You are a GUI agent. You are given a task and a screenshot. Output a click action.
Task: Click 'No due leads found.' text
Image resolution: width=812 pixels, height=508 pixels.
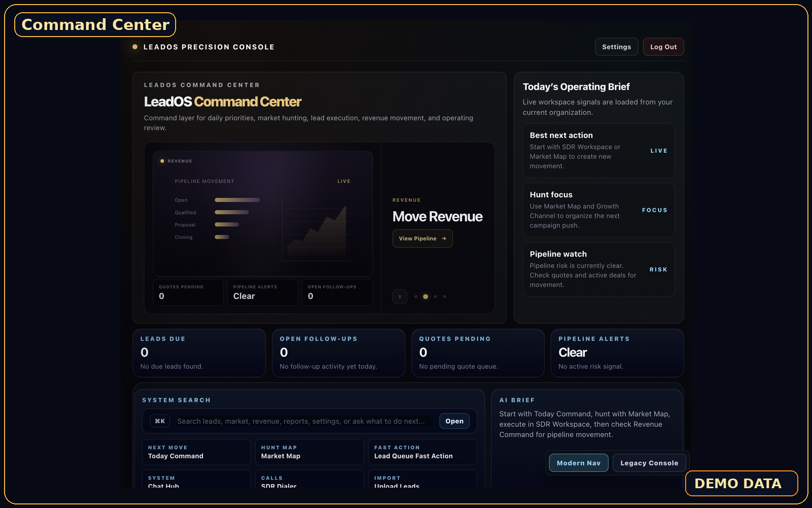172,366
